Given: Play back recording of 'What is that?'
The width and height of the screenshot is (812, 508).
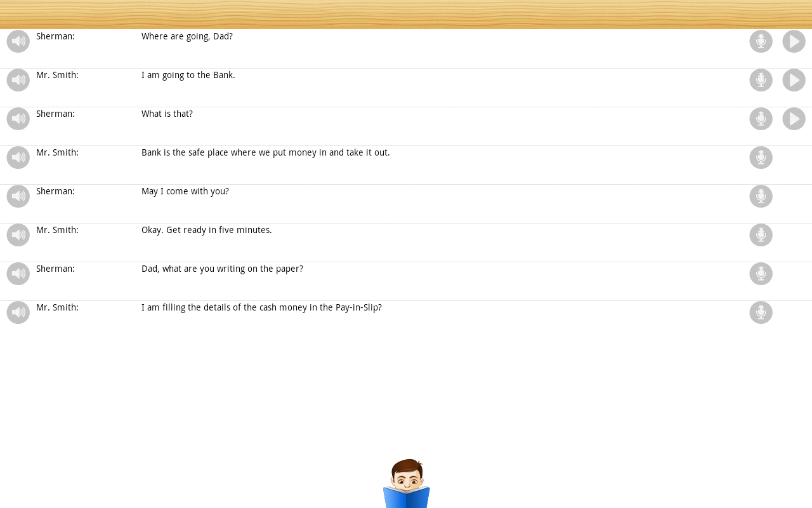Looking at the screenshot, I should 794,119.
